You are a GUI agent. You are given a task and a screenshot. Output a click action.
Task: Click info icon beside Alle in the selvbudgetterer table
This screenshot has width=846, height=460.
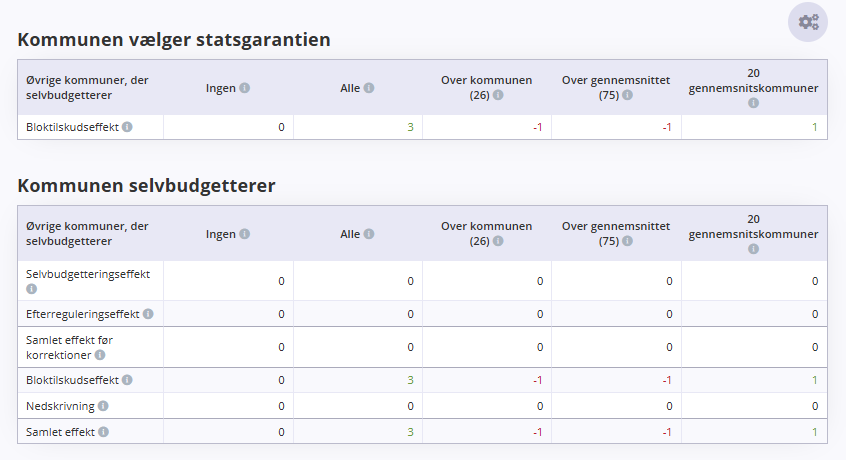coord(369,234)
